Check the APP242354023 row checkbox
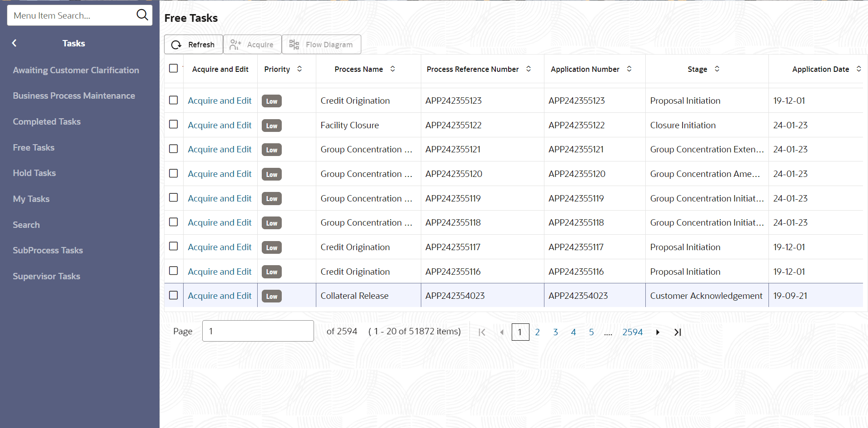This screenshot has width=868, height=428. point(173,295)
